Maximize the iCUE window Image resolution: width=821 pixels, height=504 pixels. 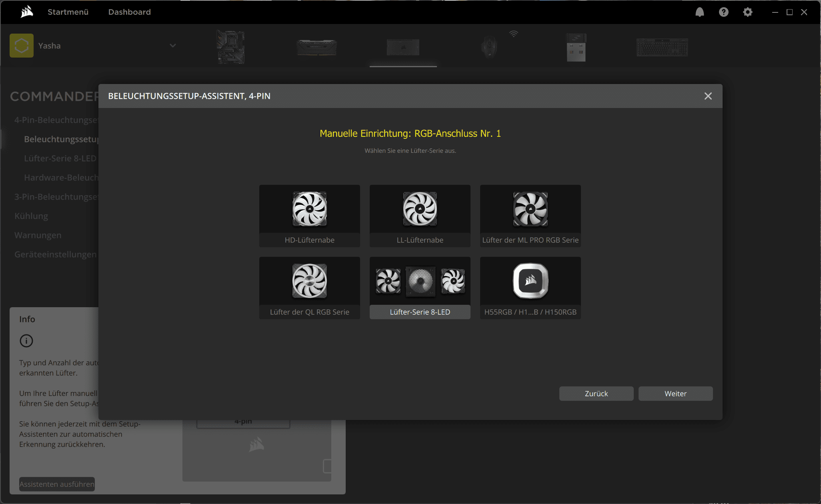tap(789, 12)
